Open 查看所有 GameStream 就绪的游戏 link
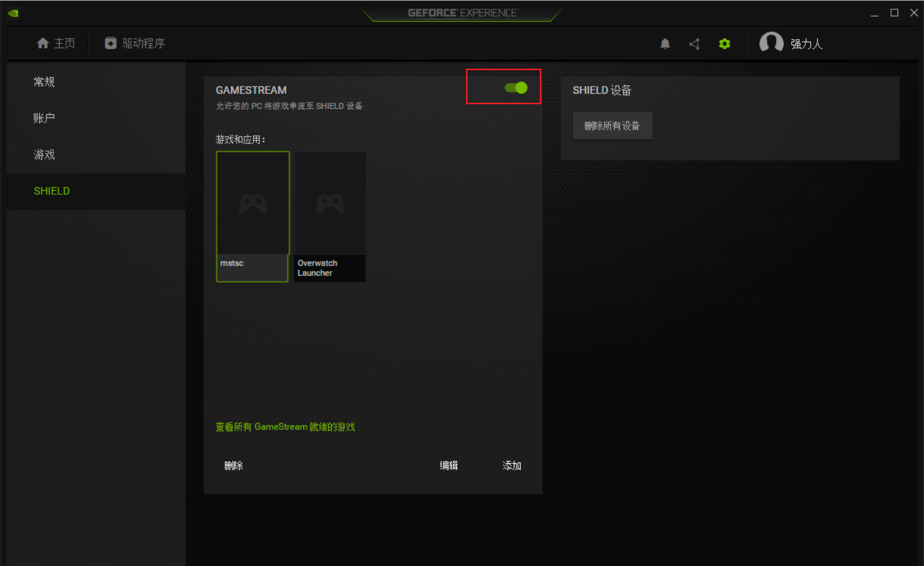This screenshot has height=566, width=924. tap(285, 427)
